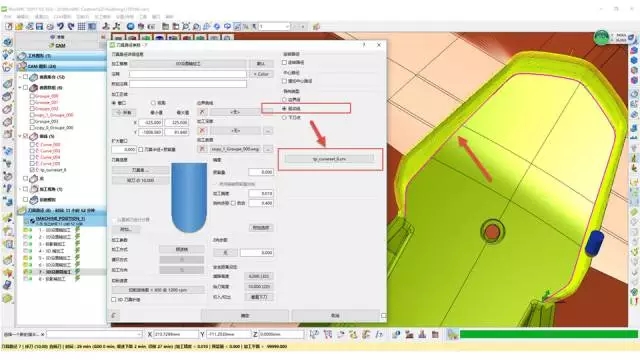
Task: Click the help question mark in dialog title
Action: 364,45
